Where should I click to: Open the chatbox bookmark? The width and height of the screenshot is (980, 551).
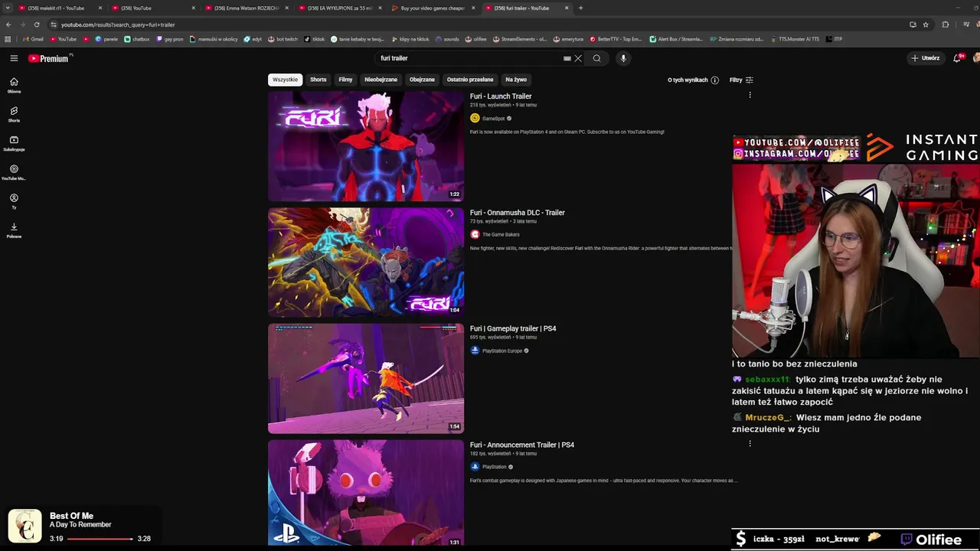(x=137, y=39)
